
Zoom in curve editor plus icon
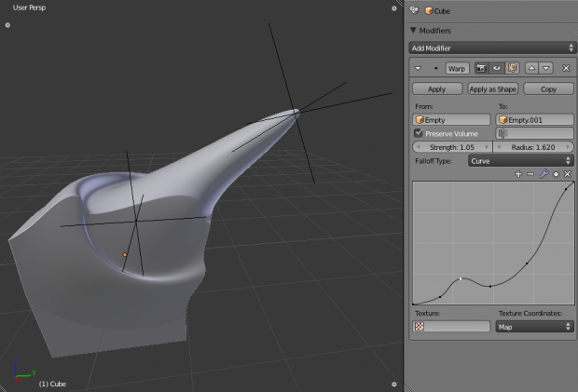coord(518,174)
